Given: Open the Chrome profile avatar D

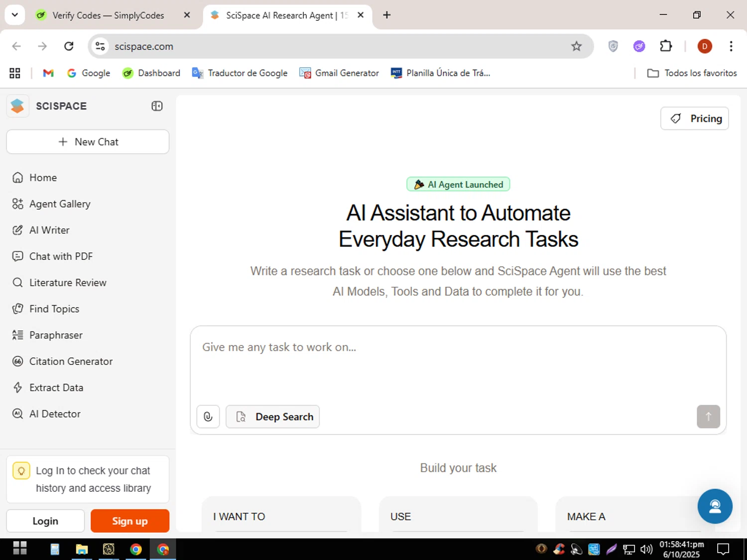Looking at the screenshot, I should (x=704, y=46).
